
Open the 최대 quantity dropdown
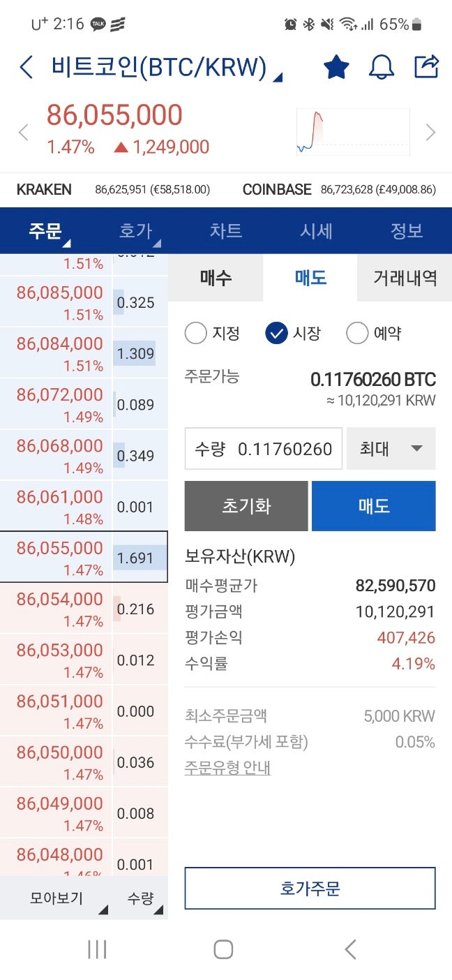tap(391, 449)
